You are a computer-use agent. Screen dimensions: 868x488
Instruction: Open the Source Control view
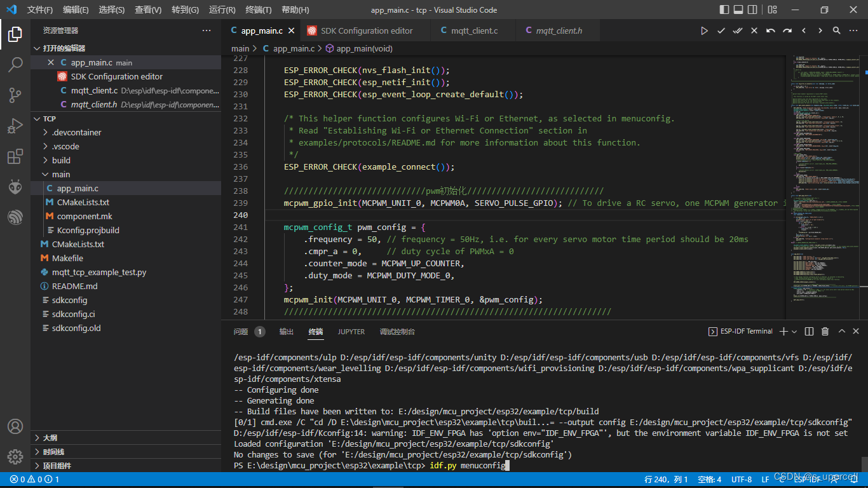pos(15,95)
